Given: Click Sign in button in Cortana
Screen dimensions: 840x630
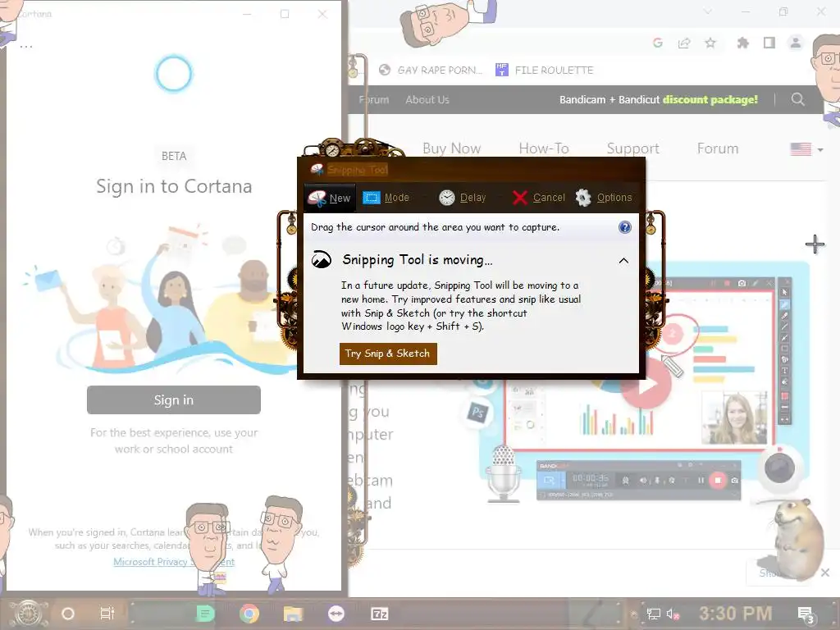Looking at the screenshot, I should click(174, 400).
